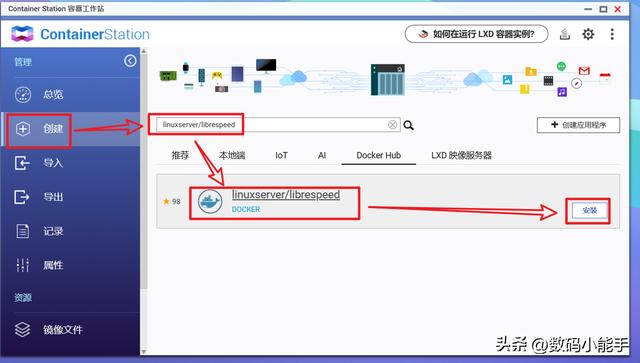The height and width of the screenshot is (363, 640).
Task: Minimize the Container Station window
Action: click(588, 9)
